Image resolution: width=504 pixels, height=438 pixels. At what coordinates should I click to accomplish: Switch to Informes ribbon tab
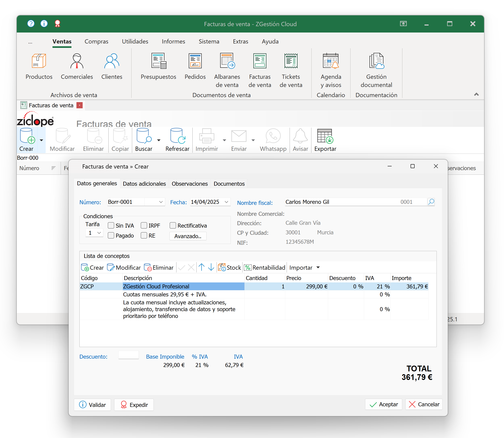click(173, 41)
